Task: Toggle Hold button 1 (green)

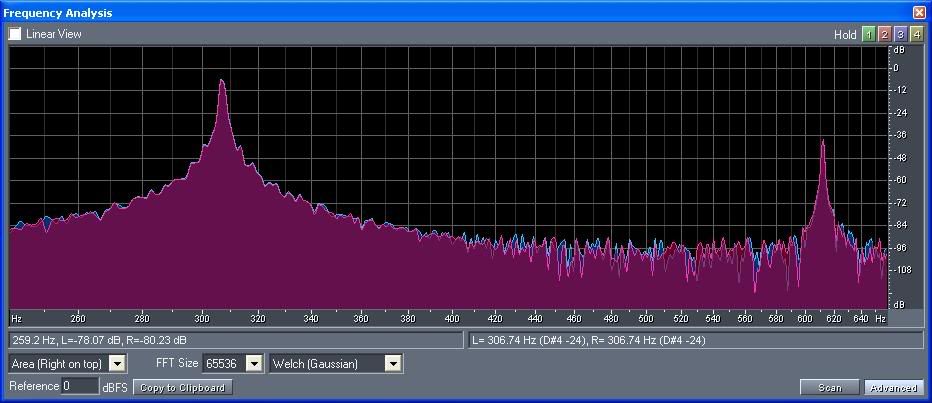Action: pos(868,34)
